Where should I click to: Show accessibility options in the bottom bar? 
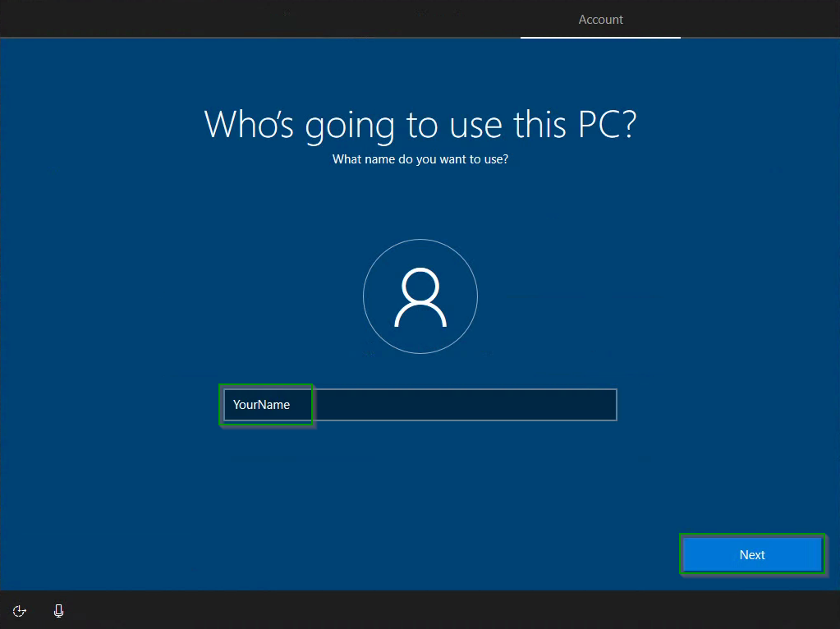[x=20, y=610]
